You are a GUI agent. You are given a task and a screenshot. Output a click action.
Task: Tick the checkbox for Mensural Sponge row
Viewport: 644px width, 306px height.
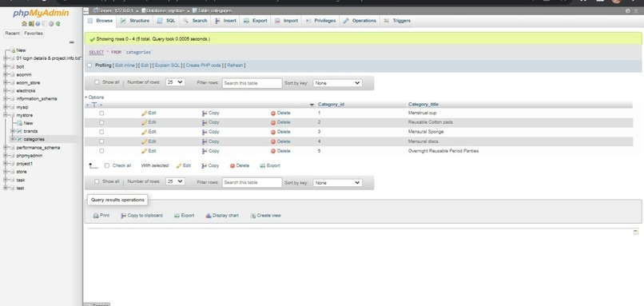(101, 132)
